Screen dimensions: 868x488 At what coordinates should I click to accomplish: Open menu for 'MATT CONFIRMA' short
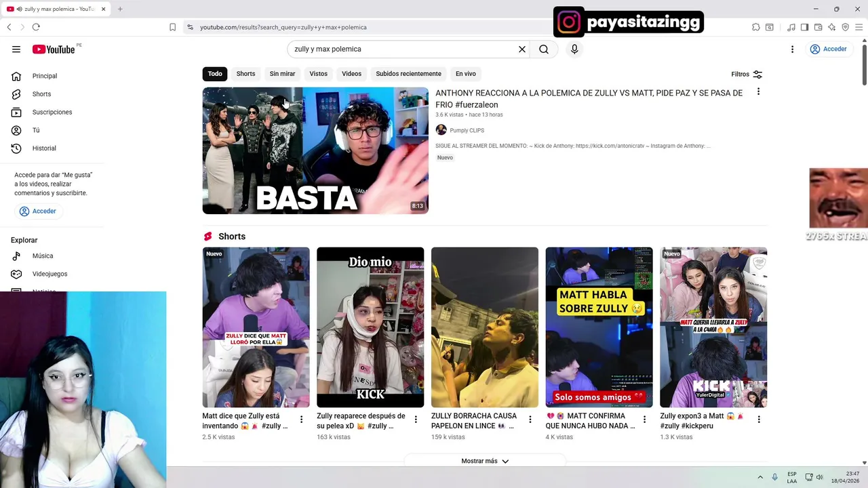(x=645, y=420)
